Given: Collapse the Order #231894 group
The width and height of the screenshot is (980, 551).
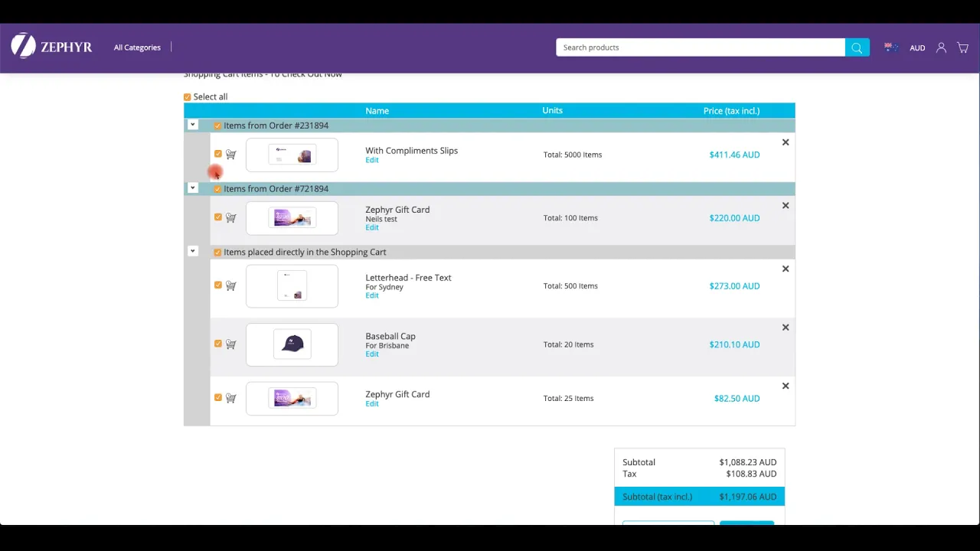Looking at the screenshot, I should (193, 125).
